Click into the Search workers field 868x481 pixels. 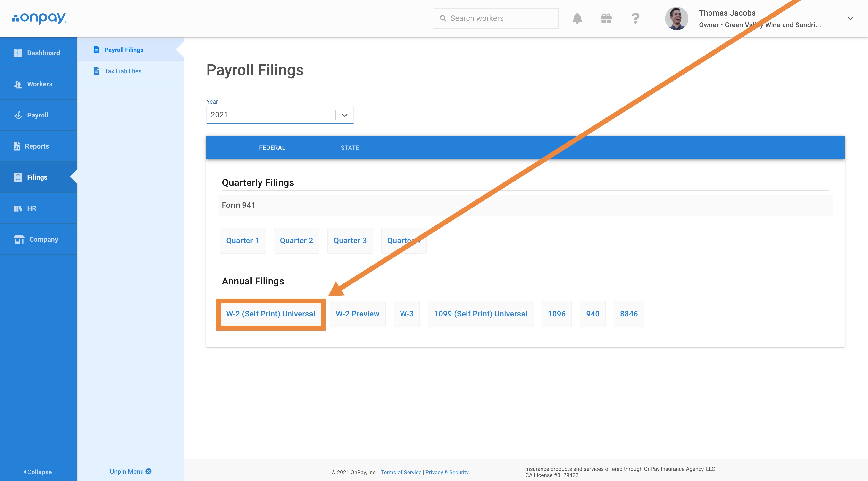[496, 18]
